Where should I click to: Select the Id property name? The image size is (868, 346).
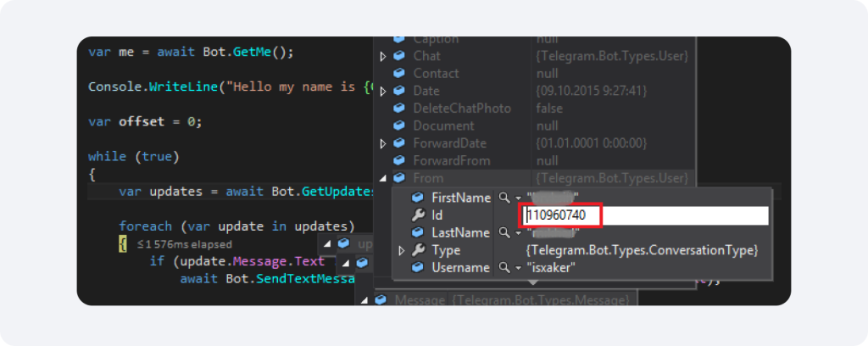(437, 215)
